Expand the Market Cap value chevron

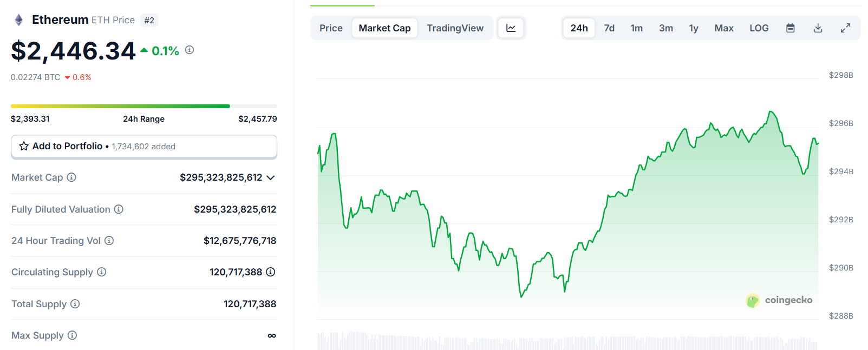point(271,177)
